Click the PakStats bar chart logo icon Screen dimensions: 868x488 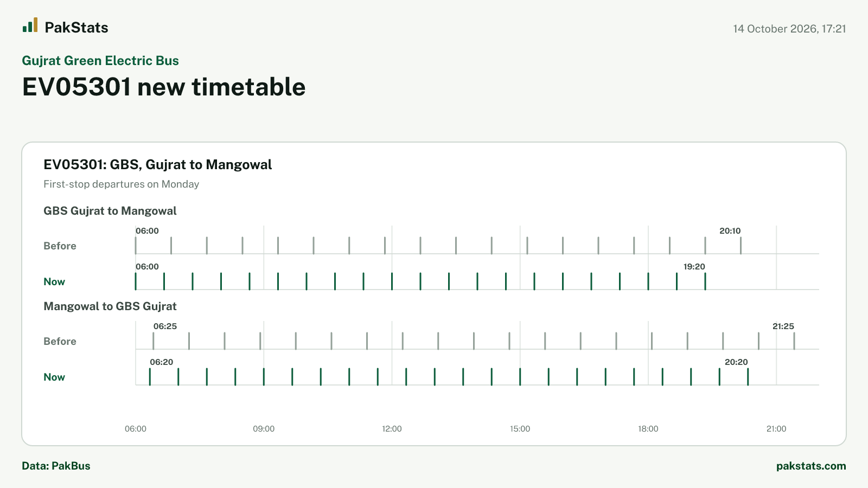[30, 25]
